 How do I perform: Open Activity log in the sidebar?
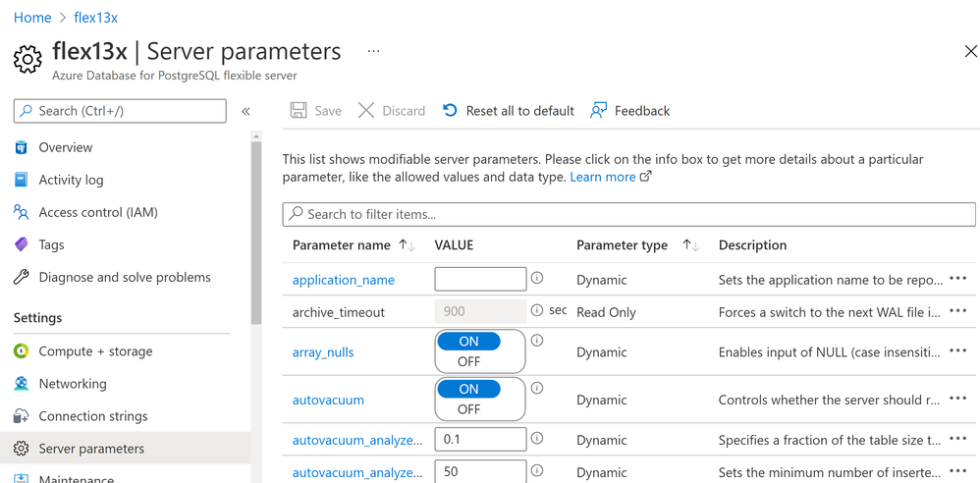[72, 180]
